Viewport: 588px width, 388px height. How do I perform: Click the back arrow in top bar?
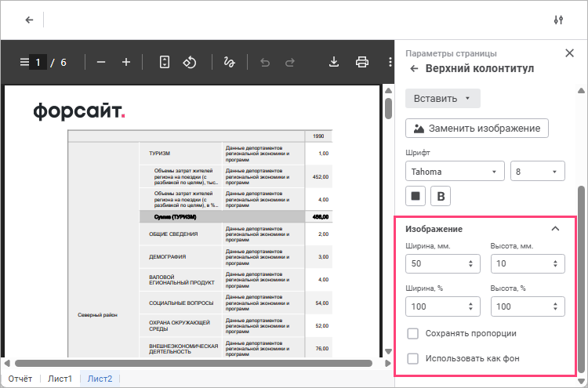(x=29, y=20)
